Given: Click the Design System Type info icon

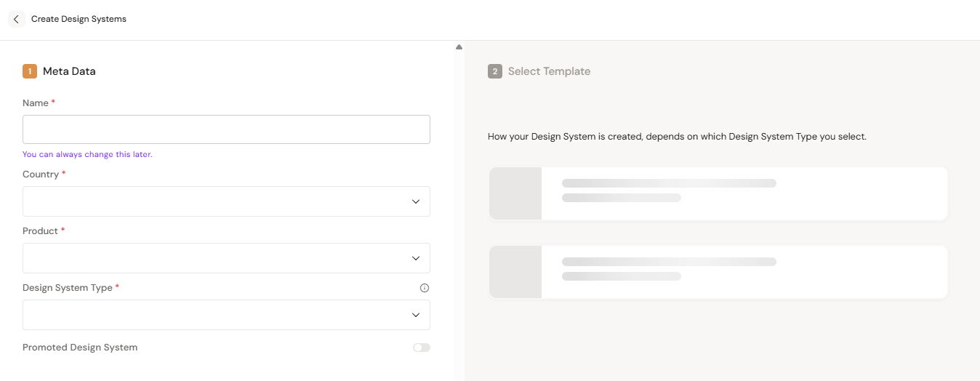Looking at the screenshot, I should (x=425, y=288).
